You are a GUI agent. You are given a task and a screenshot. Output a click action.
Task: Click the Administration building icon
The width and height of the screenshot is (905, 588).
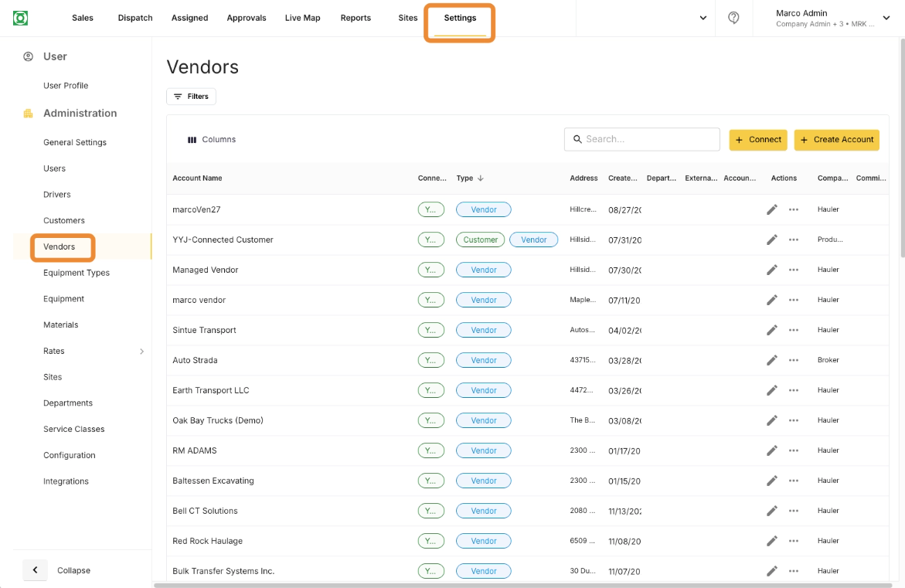[28, 113]
